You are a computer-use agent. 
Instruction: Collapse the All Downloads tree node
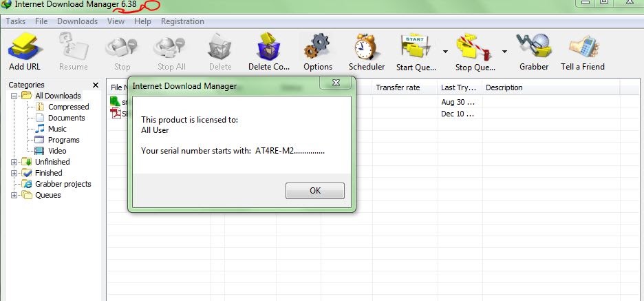point(14,96)
